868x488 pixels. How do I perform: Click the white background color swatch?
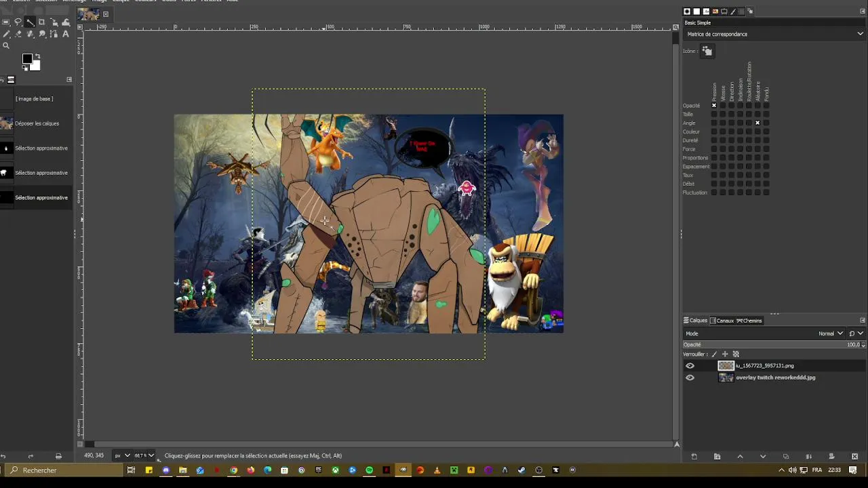pyautogui.click(x=35, y=66)
